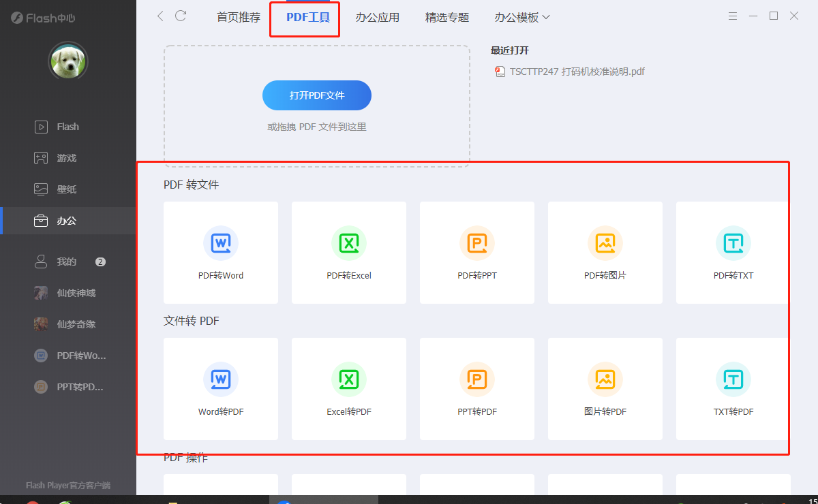The height and width of the screenshot is (504, 818).
Task: Expand the 办公模板 dropdown
Action: (522, 18)
